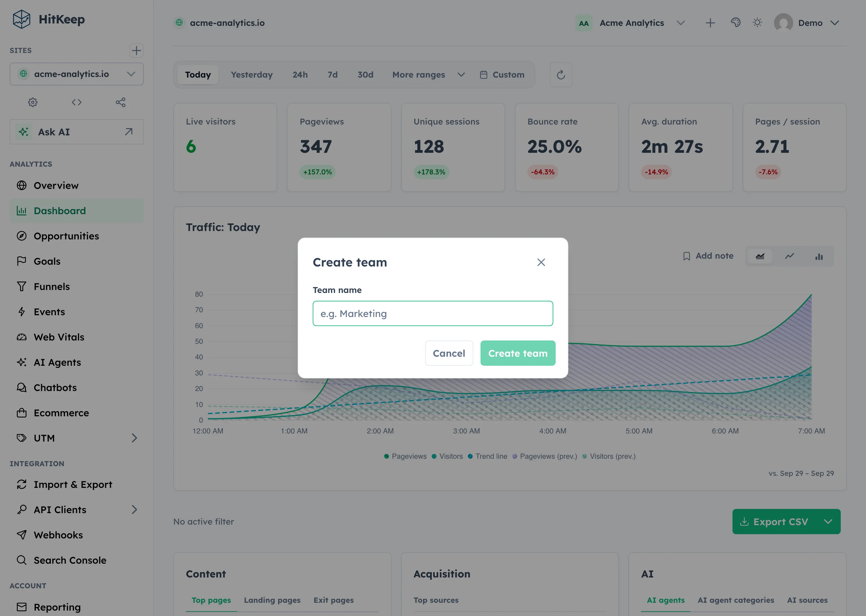Viewport: 866px width, 616px height.
Task: Expand API Clients submenu chevron
Action: pyautogui.click(x=134, y=510)
